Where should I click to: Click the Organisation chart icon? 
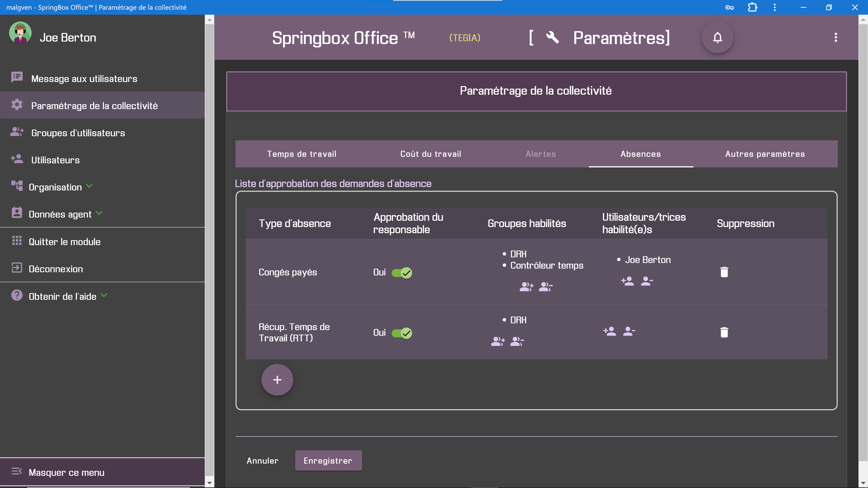tap(17, 185)
